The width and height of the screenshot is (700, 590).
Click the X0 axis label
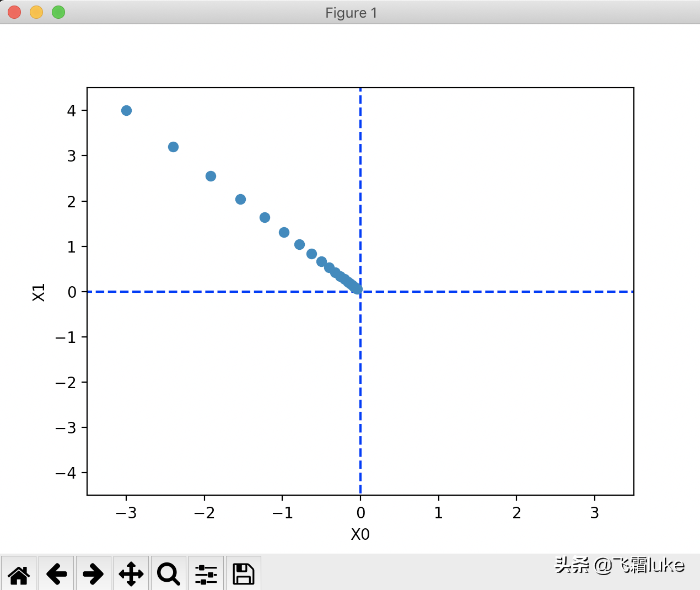tap(360, 534)
